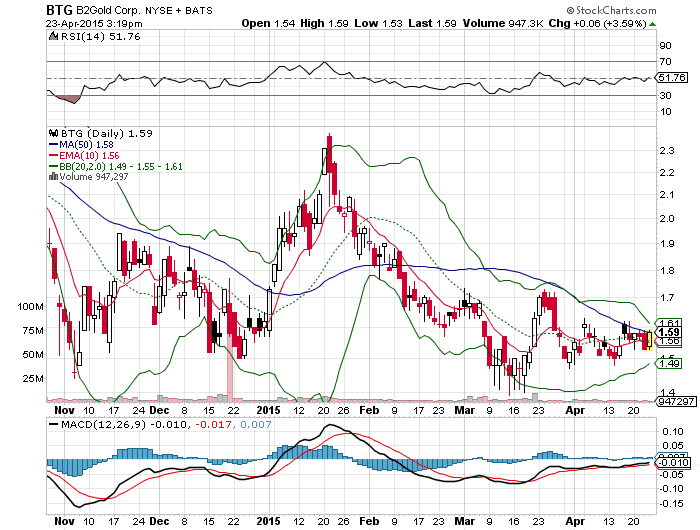
Task: Click the EMA(10) 1.56 legend entry
Action: pyautogui.click(x=84, y=155)
